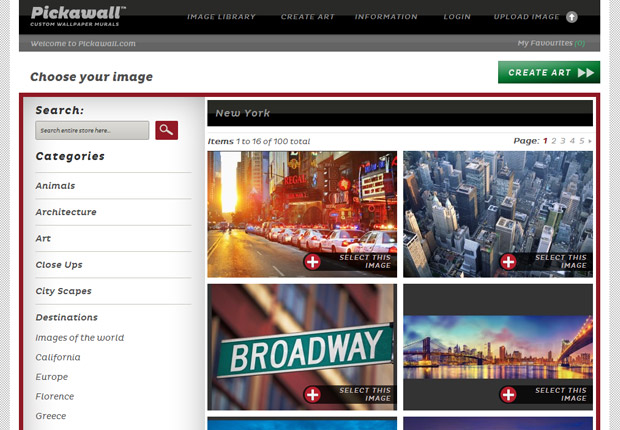Click the next page arrow

[x=590, y=141]
